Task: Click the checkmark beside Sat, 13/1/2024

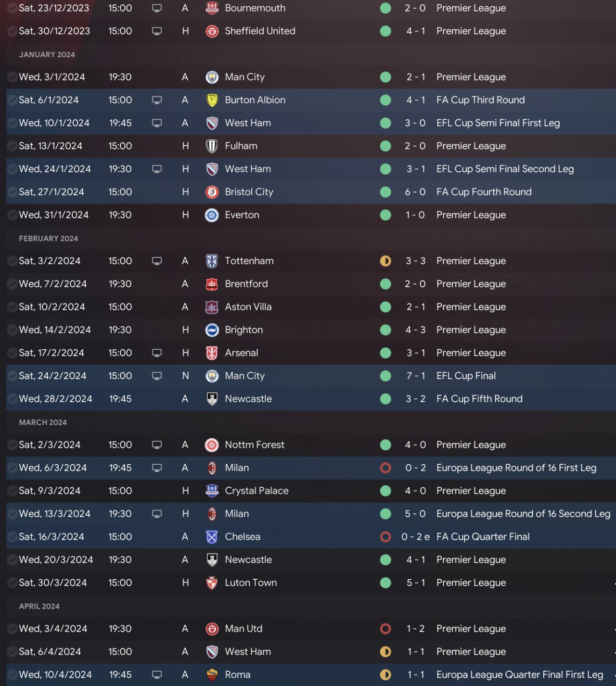Action: pyautogui.click(x=12, y=146)
